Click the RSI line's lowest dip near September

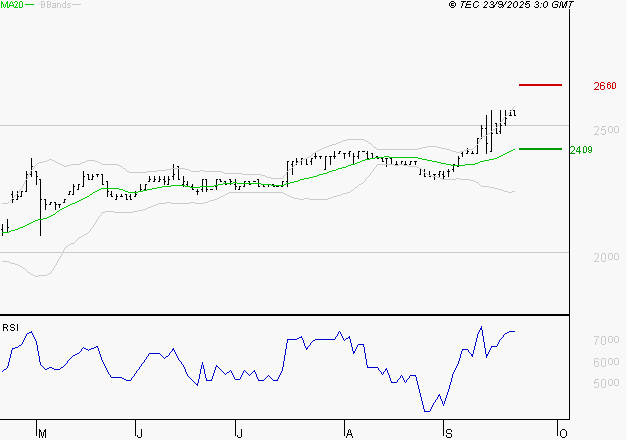426,410
